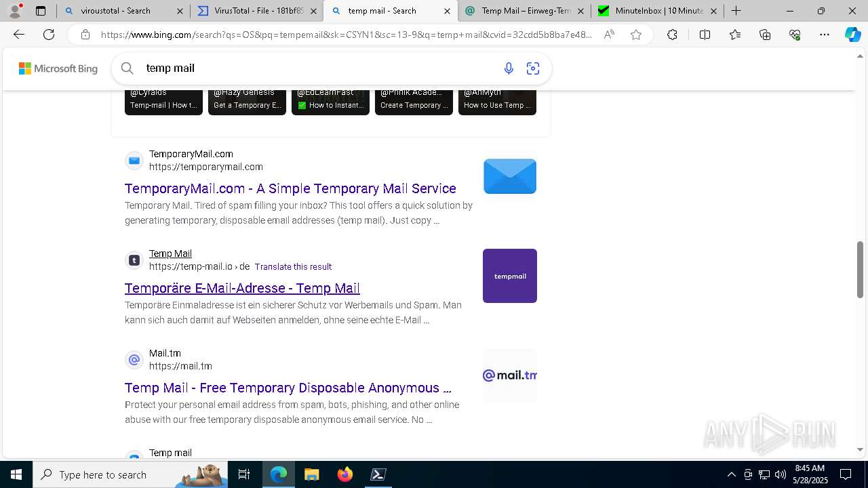Open the Collections icon

[x=765, y=35]
